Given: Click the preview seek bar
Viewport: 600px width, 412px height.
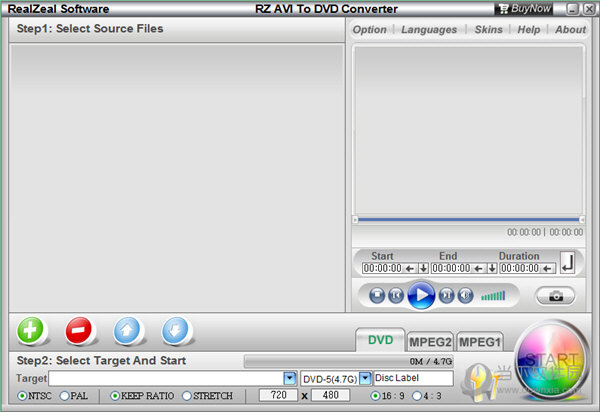Looking at the screenshot, I should coord(469,220).
